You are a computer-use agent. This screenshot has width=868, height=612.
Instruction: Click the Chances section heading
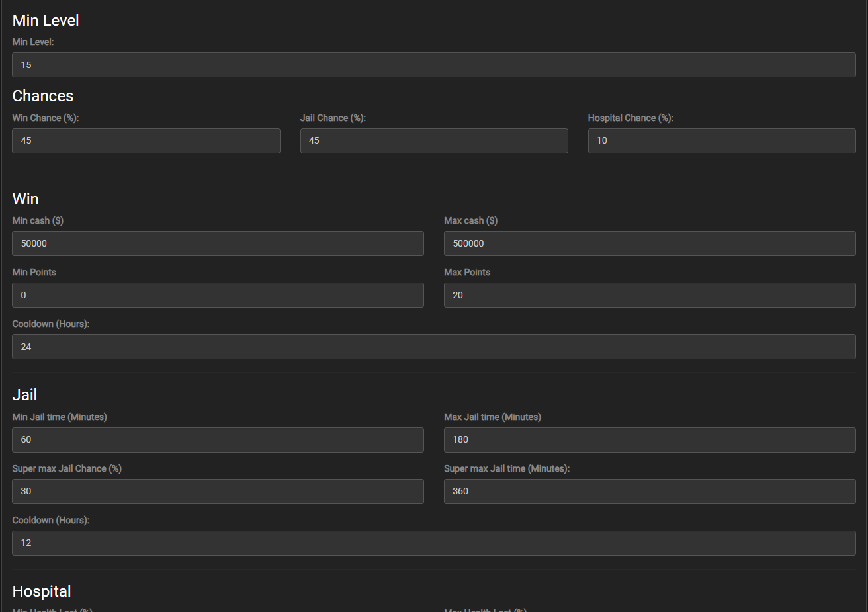tap(43, 96)
